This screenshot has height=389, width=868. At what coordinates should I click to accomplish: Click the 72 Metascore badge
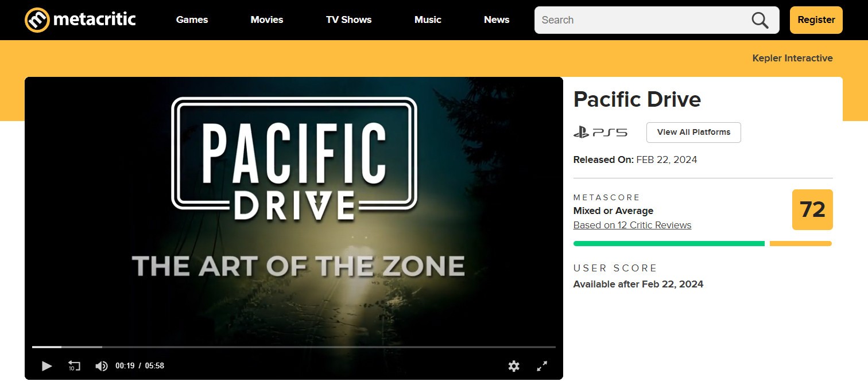coord(812,209)
